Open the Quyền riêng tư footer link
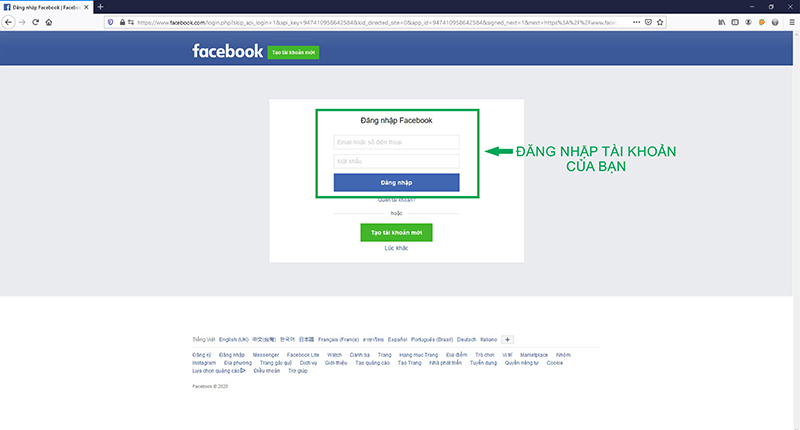 pos(521,363)
